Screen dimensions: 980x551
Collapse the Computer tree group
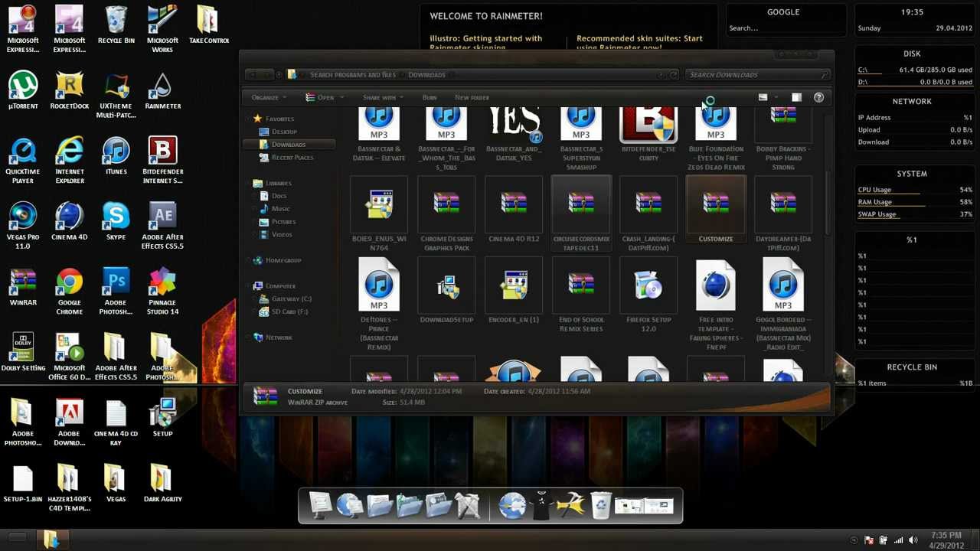pyautogui.click(x=248, y=285)
